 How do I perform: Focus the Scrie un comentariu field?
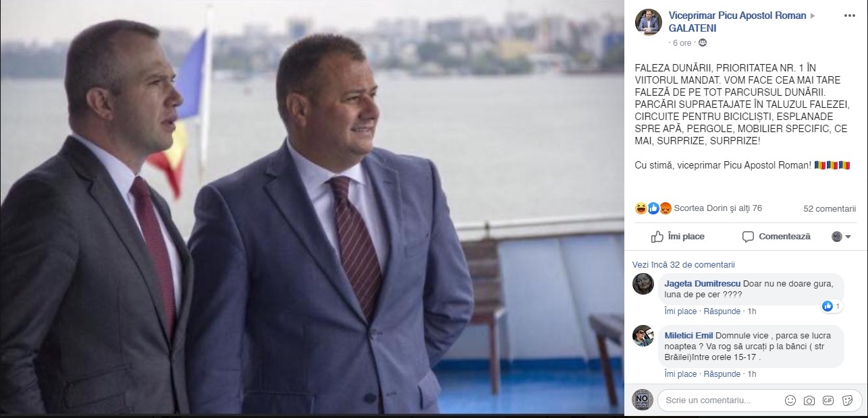[x=720, y=400]
